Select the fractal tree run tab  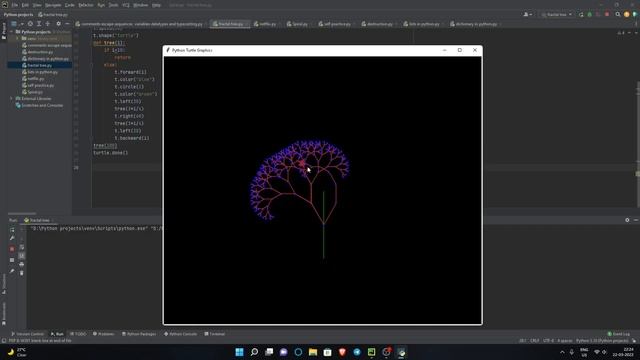pyautogui.click(x=39, y=220)
